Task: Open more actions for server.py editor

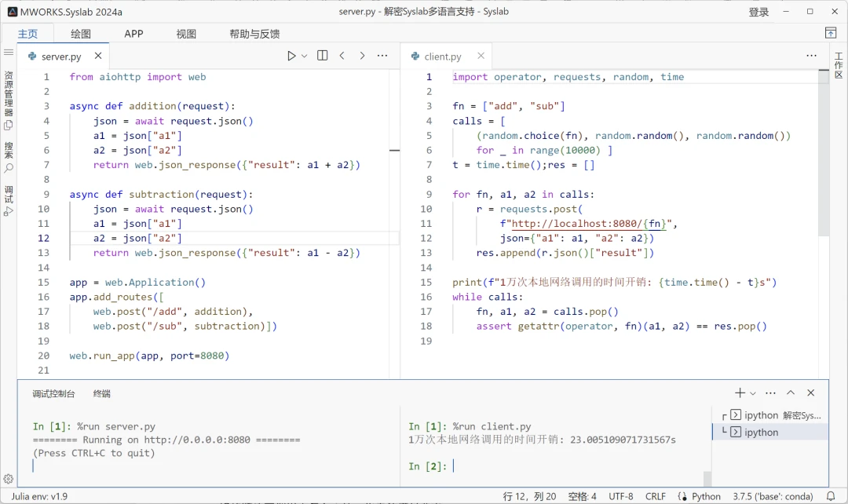Action: click(382, 55)
